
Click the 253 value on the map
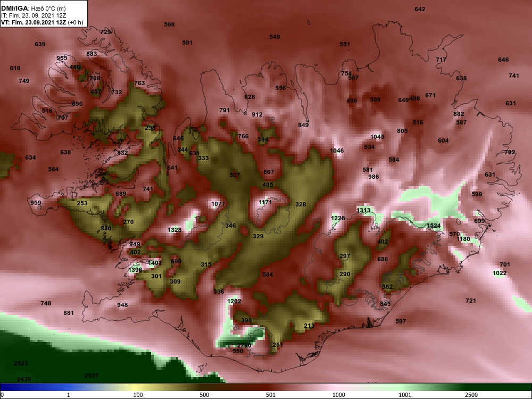point(82,203)
